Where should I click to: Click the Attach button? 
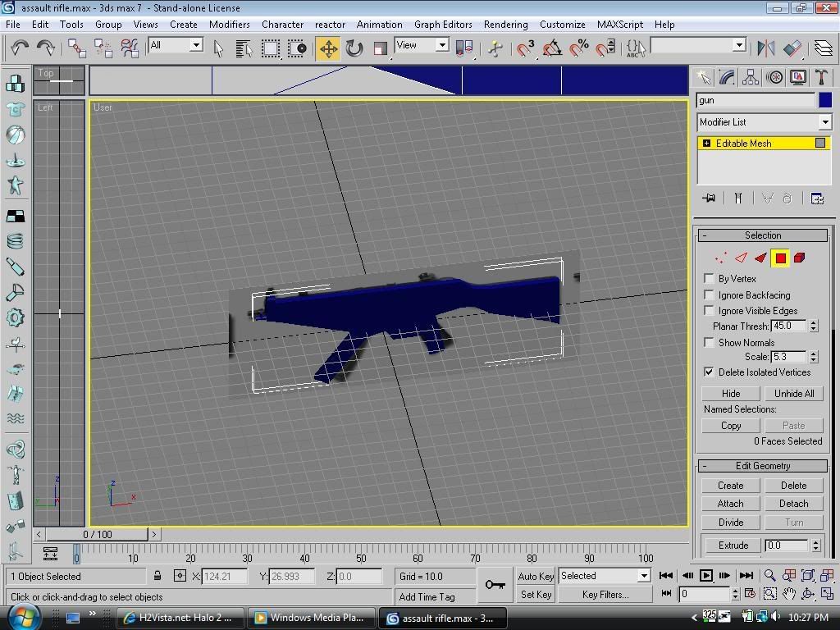[730, 504]
